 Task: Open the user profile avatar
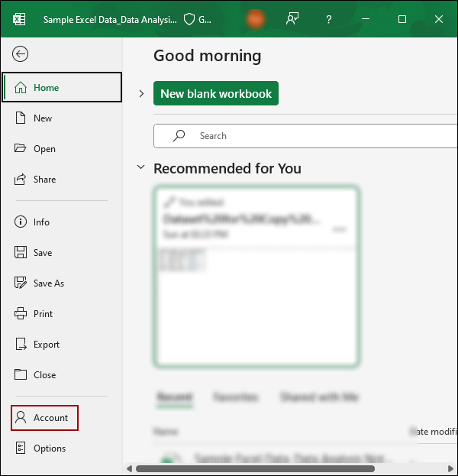pyautogui.click(x=256, y=19)
